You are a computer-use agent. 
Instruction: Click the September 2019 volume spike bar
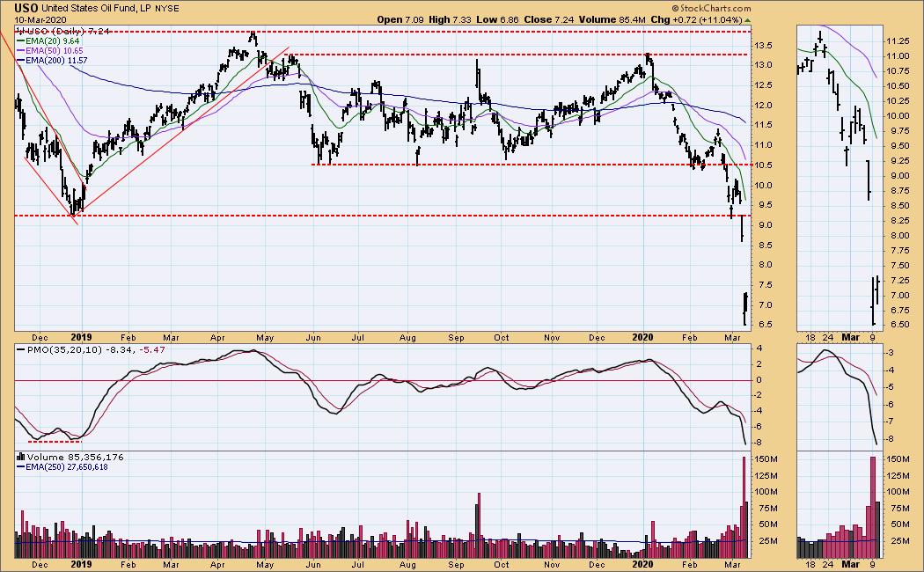[x=479, y=525]
